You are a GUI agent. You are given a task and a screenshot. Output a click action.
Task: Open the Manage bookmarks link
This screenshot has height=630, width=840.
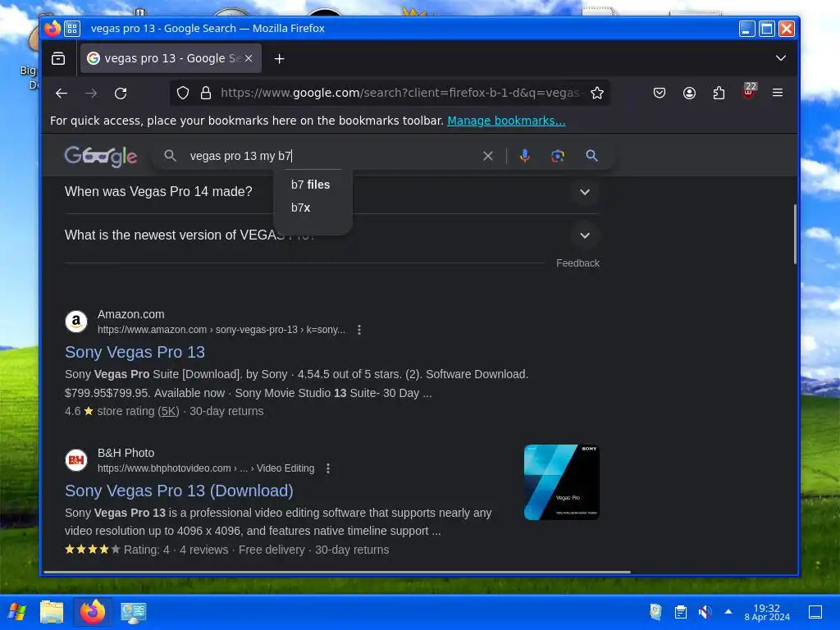point(506,121)
